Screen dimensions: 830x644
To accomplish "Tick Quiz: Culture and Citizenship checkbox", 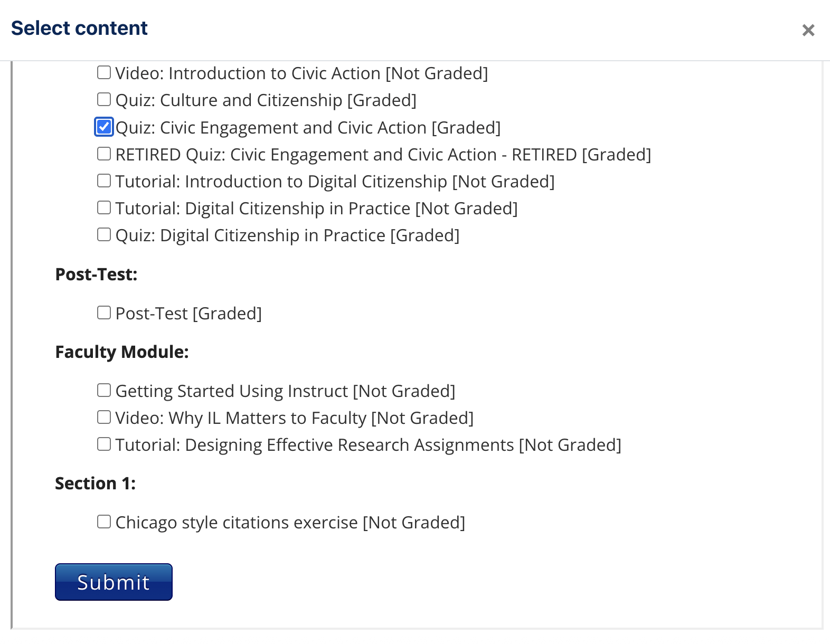I will (x=104, y=99).
